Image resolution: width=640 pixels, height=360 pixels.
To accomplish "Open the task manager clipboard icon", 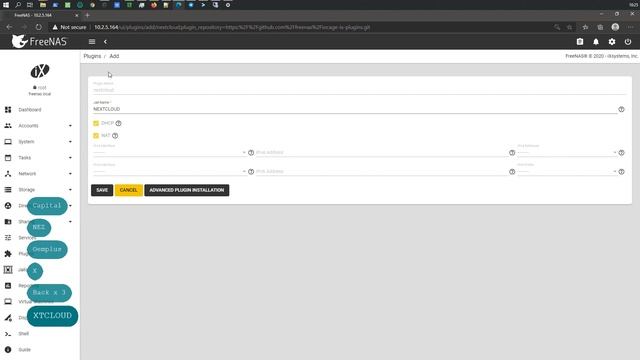I will tap(580, 42).
